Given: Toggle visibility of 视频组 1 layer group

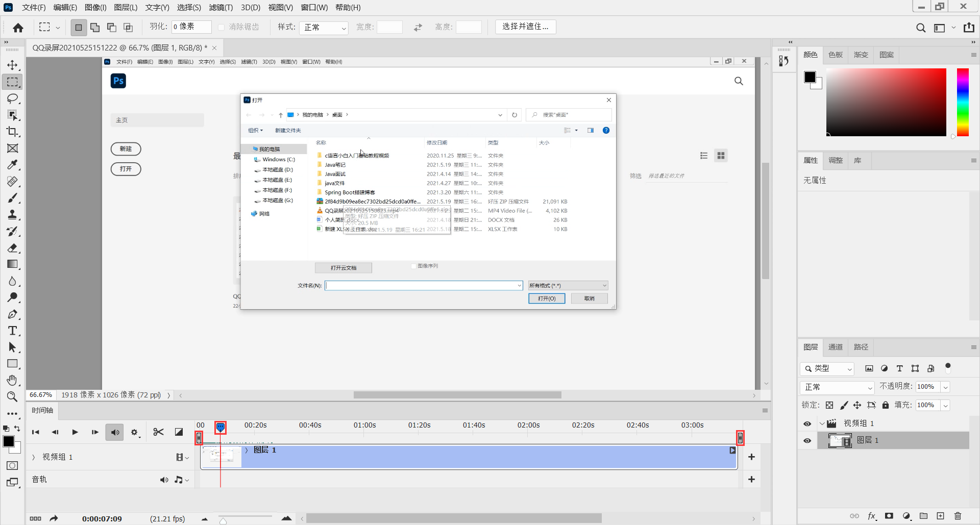Looking at the screenshot, I should pos(807,424).
